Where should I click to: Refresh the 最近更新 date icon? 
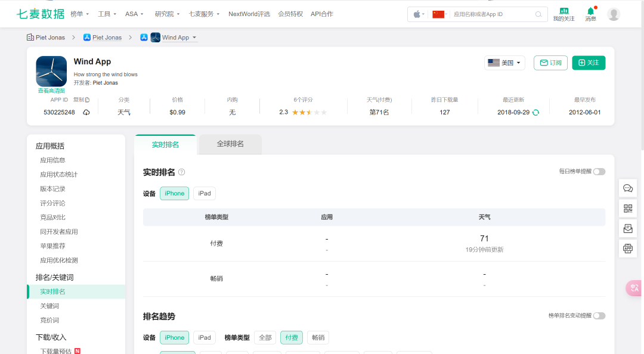point(535,113)
